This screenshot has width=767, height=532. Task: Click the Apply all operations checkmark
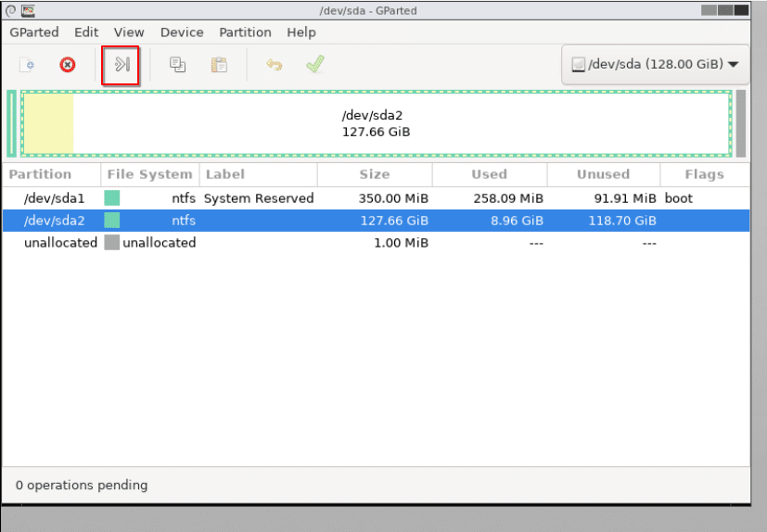click(x=314, y=65)
